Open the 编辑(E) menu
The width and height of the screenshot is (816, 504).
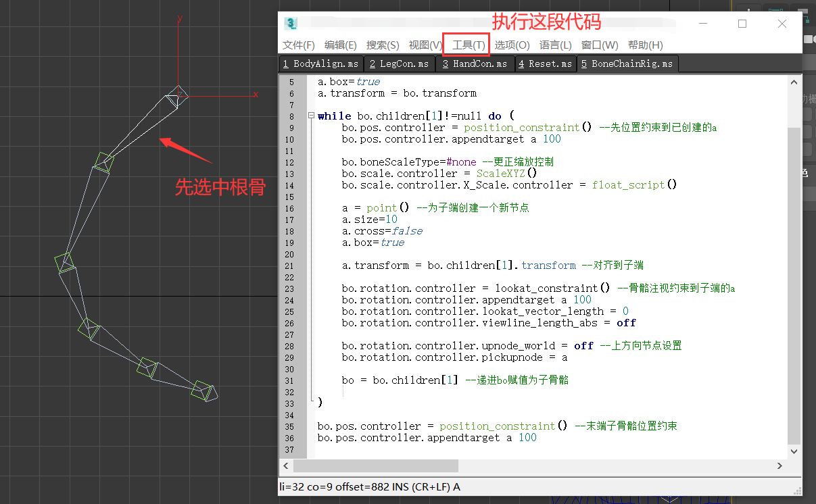coord(341,45)
